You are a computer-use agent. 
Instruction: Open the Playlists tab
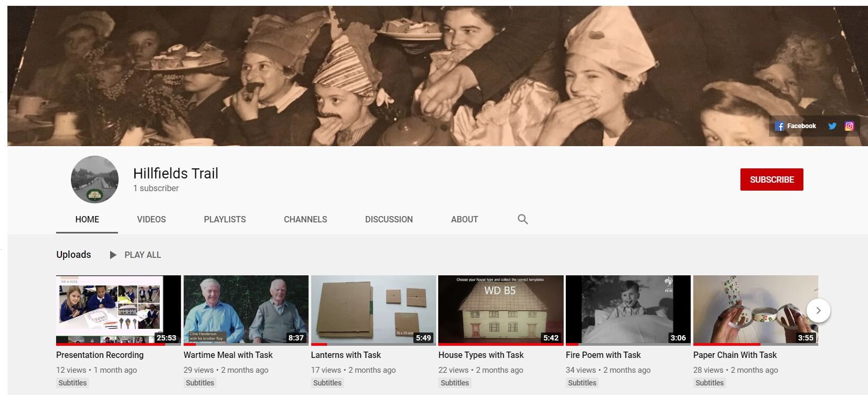[225, 219]
